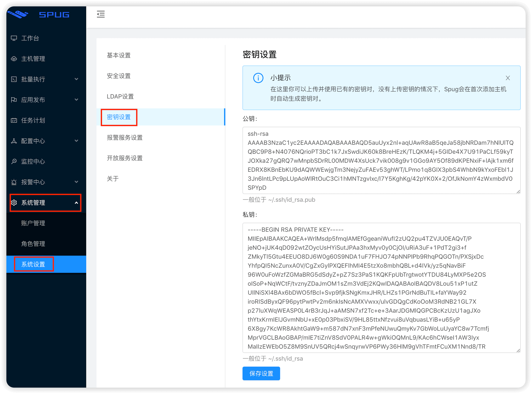532x394 pixels.
Task: Expand the 批量执行 menu chevron
Action: [76, 79]
